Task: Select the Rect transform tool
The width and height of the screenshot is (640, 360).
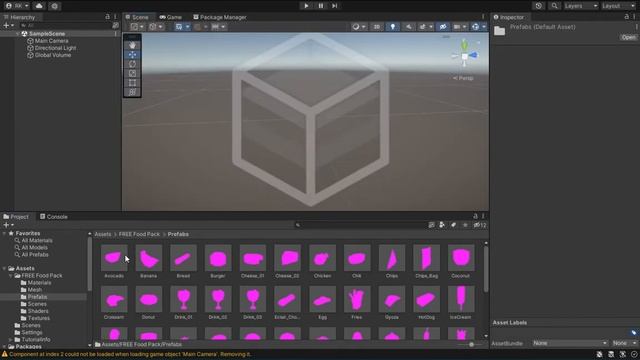Action: (132, 83)
